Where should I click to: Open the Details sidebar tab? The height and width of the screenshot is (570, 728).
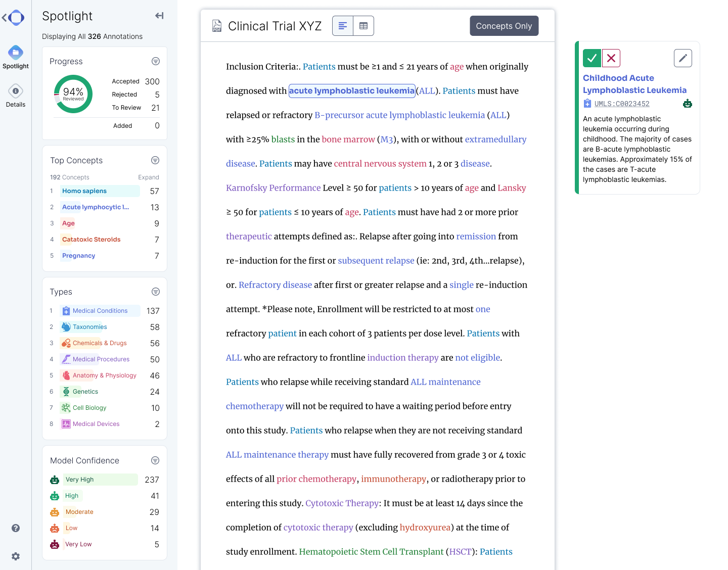tap(16, 96)
